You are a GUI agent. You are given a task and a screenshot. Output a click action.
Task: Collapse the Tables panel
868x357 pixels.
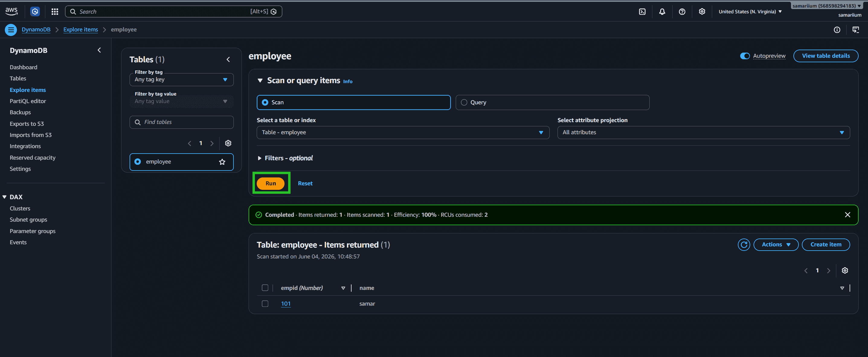click(228, 59)
